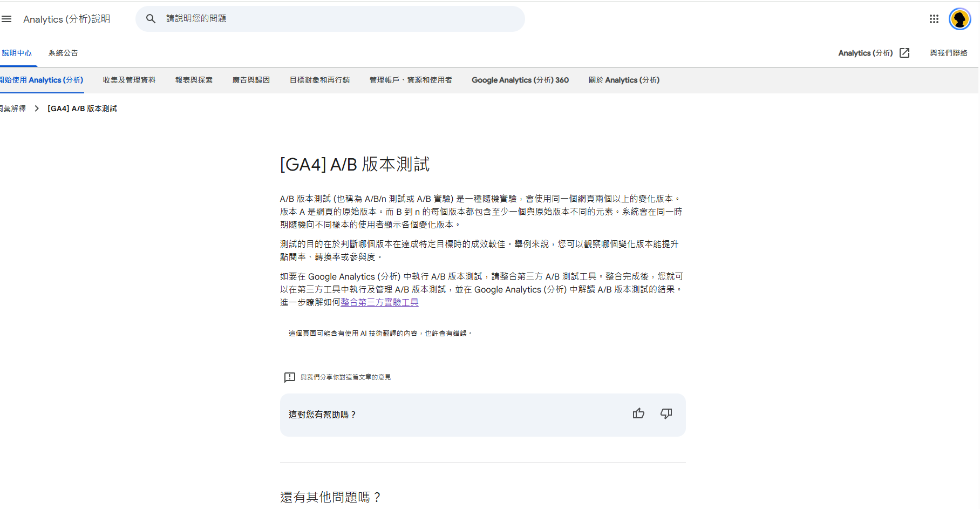Image resolution: width=980 pixels, height=509 pixels.
Task: Click the external link icon beside Analytics (分析)
Action: (x=905, y=53)
